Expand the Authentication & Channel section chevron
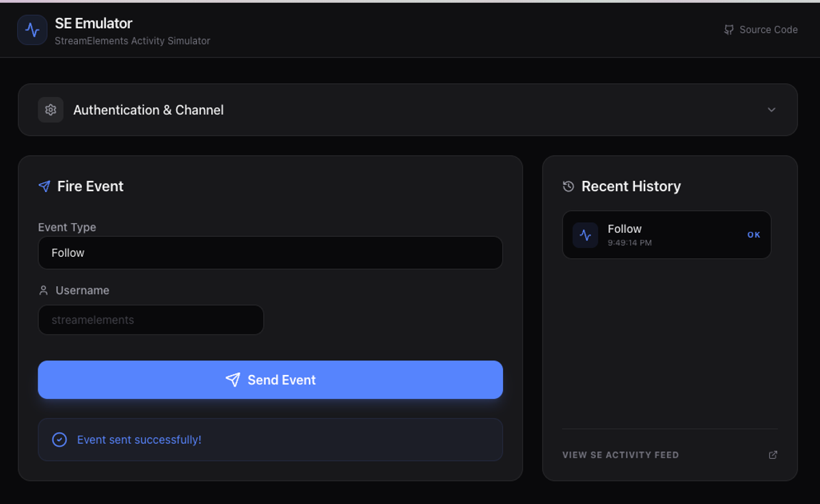The height and width of the screenshot is (504, 820). [x=771, y=110]
